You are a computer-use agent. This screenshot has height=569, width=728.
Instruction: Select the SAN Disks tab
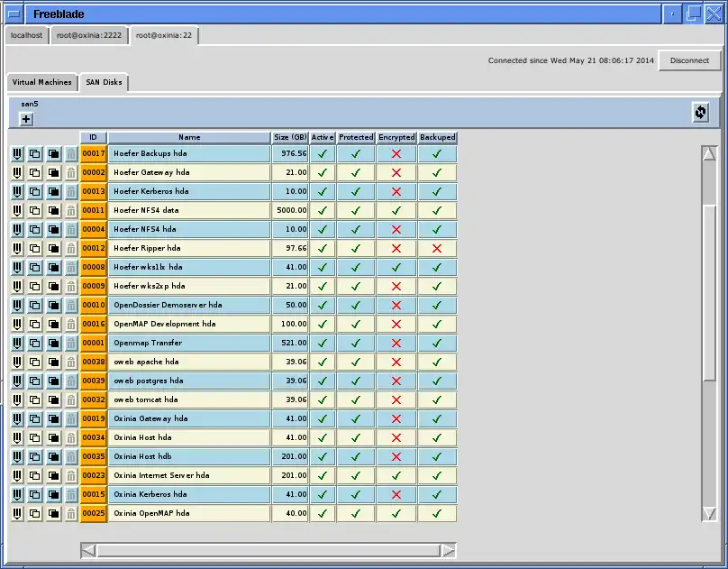coord(104,82)
